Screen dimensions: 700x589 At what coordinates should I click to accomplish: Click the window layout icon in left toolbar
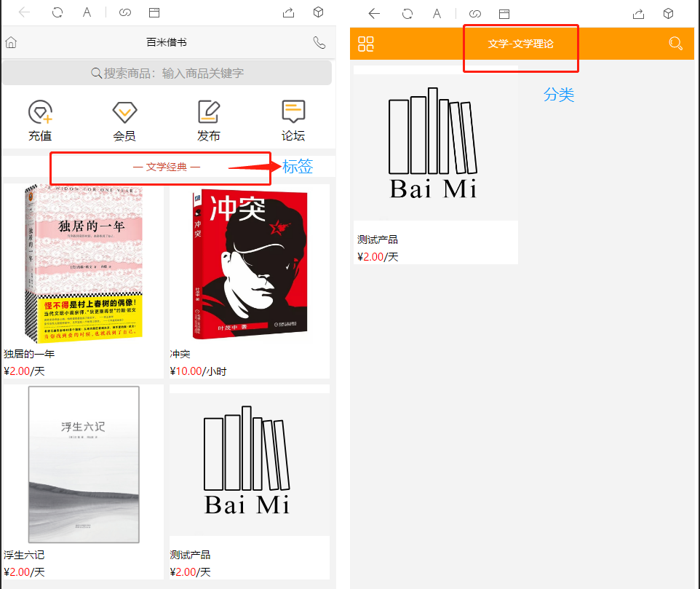pyautogui.click(x=154, y=12)
